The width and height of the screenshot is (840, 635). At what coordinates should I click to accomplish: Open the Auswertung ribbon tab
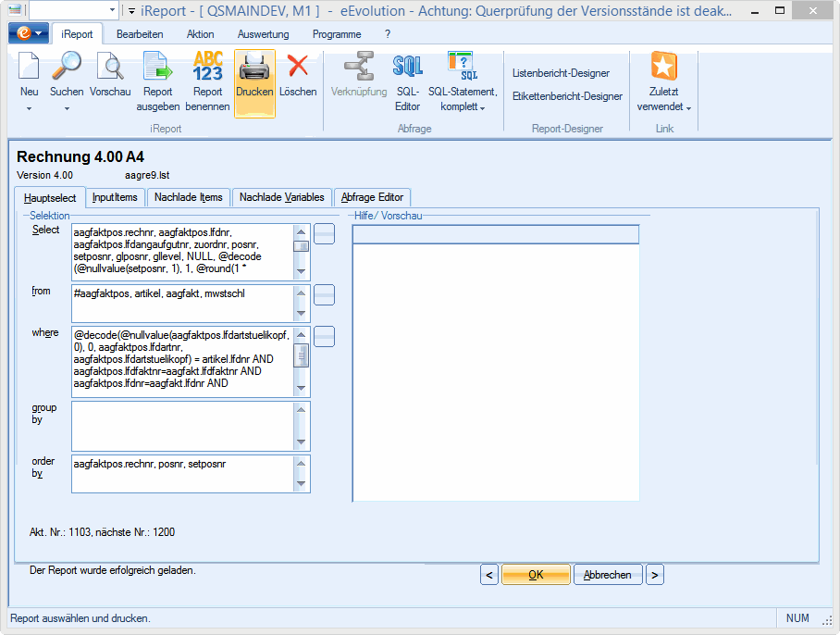click(263, 34)
